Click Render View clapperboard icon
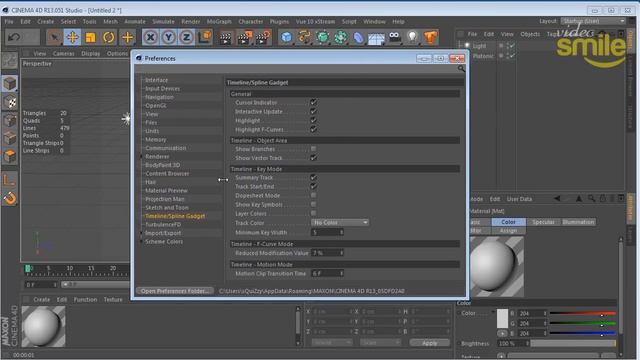 click(225, 38)
